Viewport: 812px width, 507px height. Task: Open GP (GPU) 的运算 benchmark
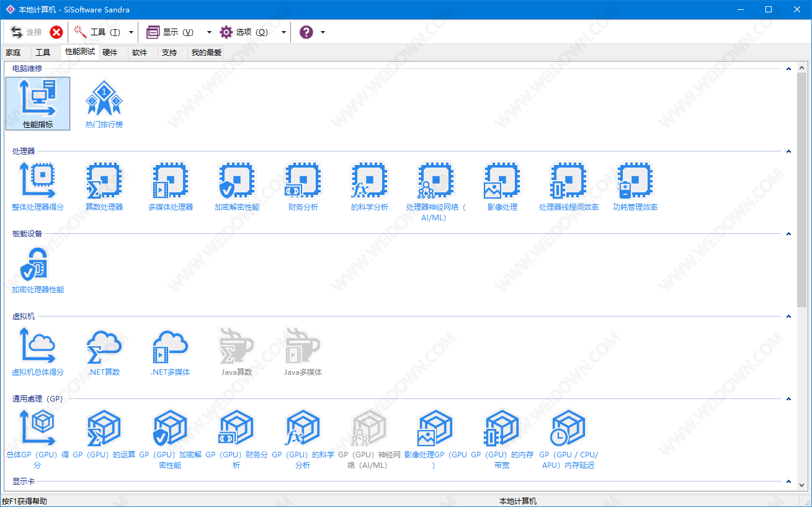tap(104, 434)
